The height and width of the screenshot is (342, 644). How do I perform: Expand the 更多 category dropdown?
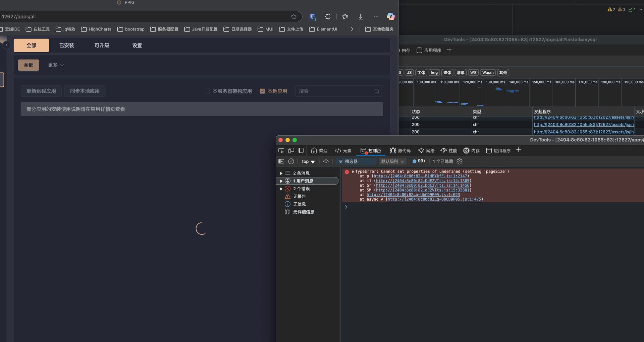(56, 65)
